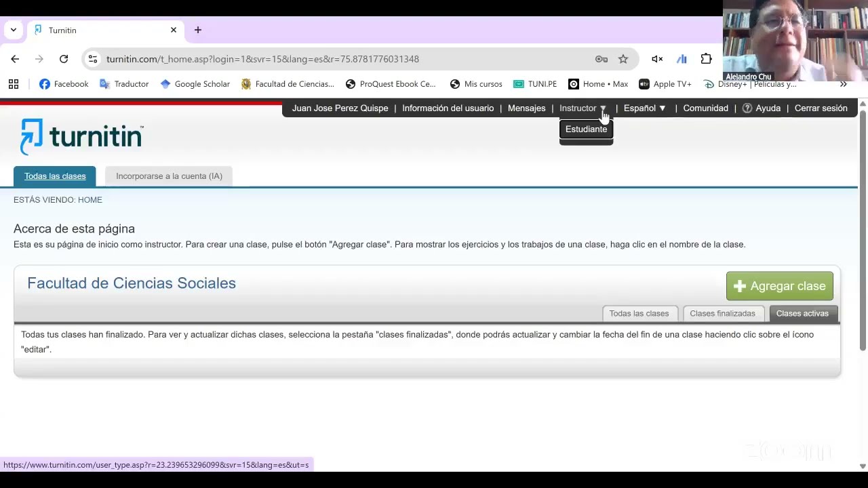
Task: Select the Todas las clases filter tab
Action: click(x=639, y=313)
